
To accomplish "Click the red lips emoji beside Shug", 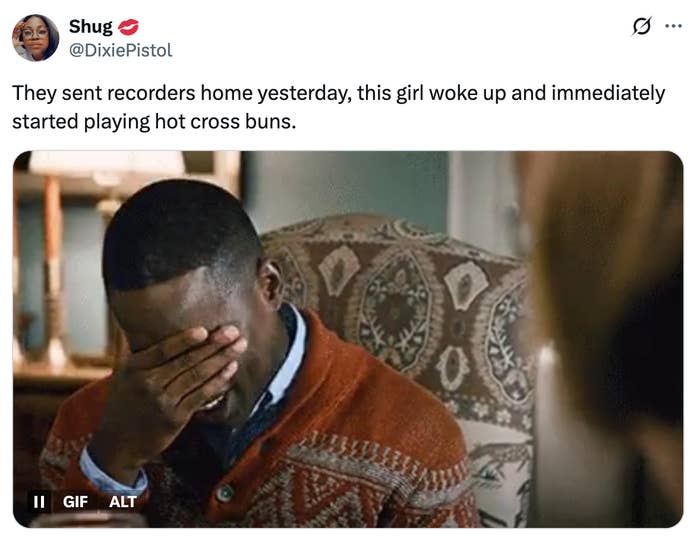I will (128, 27).
